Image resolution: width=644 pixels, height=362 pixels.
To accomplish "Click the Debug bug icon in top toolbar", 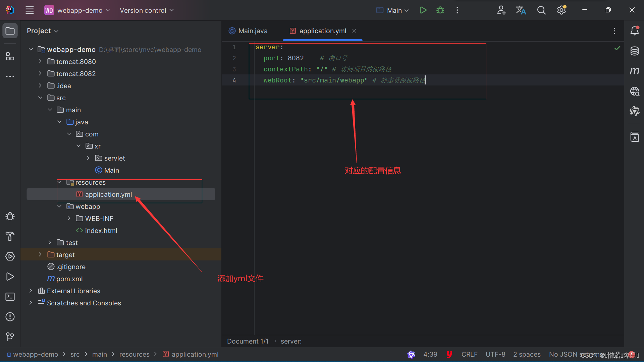I will click(440, 10).
